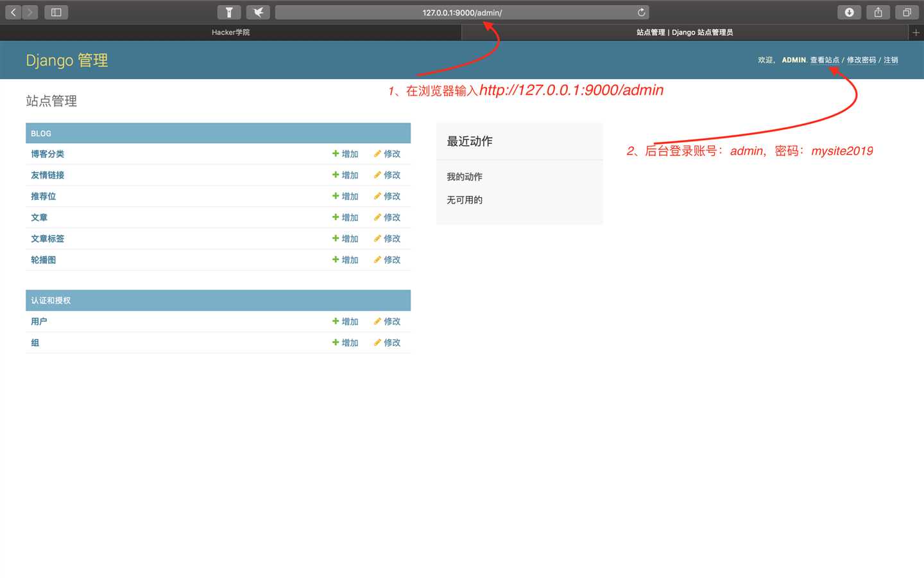
Task: Click the 最近动作 heading
Action: tap(470, 141)
